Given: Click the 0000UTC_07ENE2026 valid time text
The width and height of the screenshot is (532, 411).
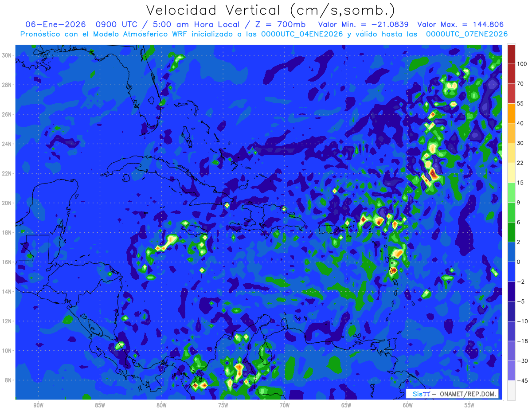Looking at the screenshot, I should (x=466, y=34).
